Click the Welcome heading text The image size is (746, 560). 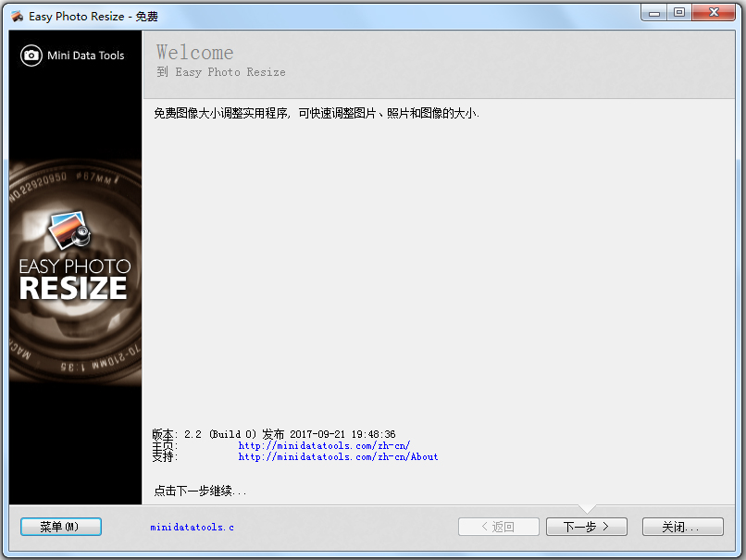point(195,53)
